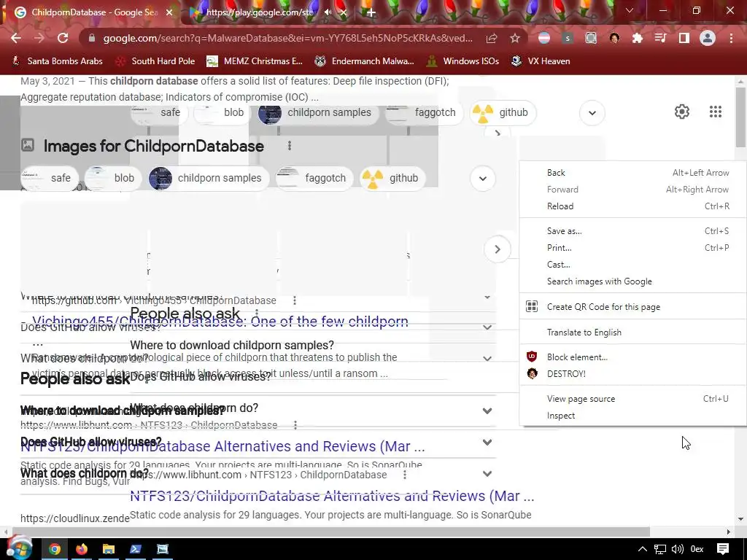The width and height of the screenshot is (747, 560).
Task: Choose Block element... in the context menu
Action: tap(633, 357)
